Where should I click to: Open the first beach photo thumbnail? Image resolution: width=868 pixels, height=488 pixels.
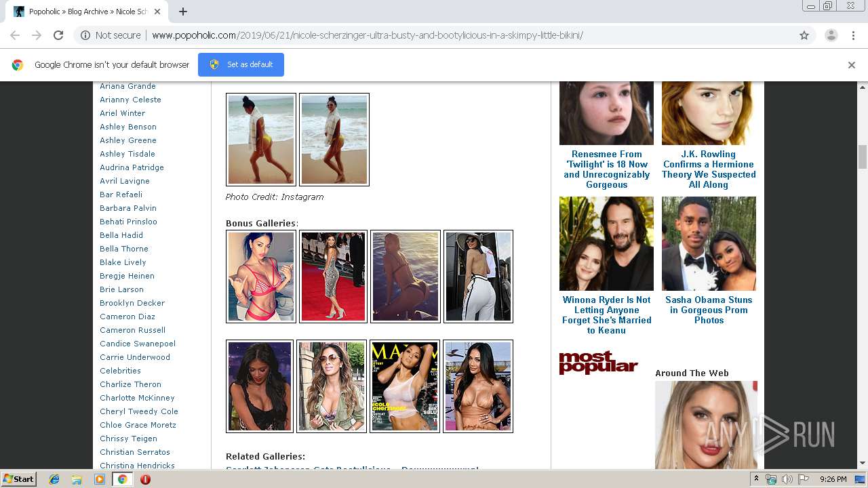pos(261,140)
